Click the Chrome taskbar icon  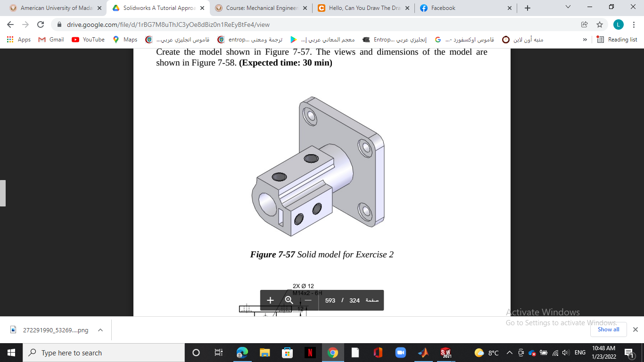point(333,353)
